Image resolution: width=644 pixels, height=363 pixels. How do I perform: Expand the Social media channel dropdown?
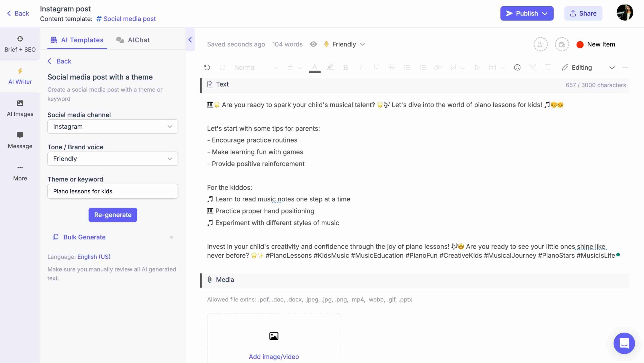pos(113,126)
